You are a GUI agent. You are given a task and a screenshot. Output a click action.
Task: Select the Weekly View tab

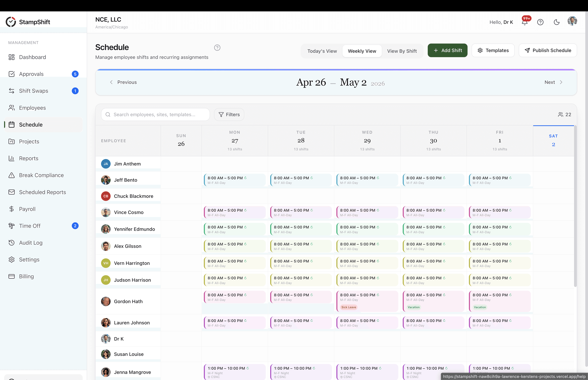362,51
